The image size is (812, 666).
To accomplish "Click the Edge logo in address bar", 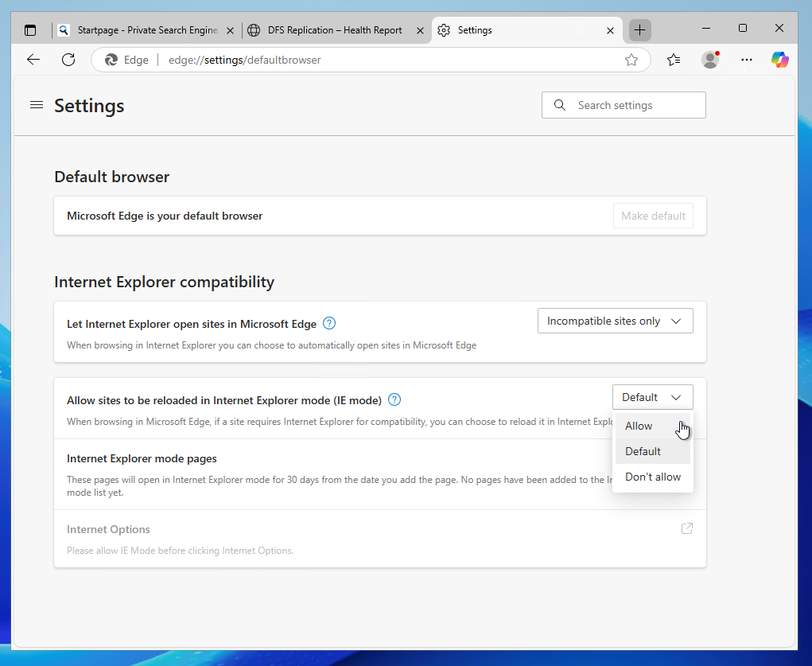I will coord(111,60).
